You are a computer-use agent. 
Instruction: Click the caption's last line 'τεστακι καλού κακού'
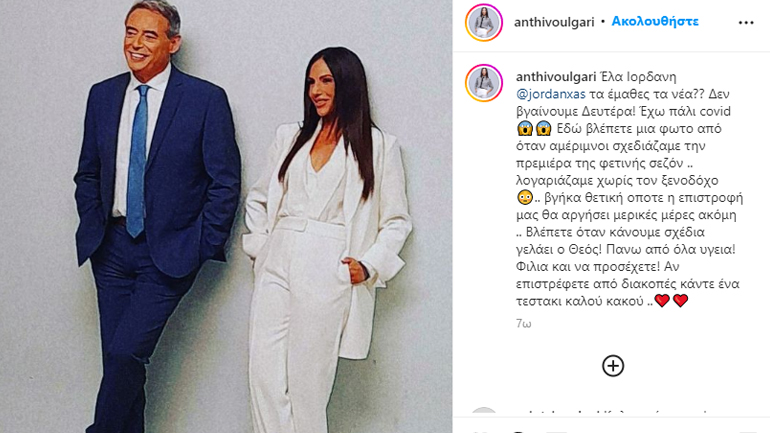tap(580, 301)
